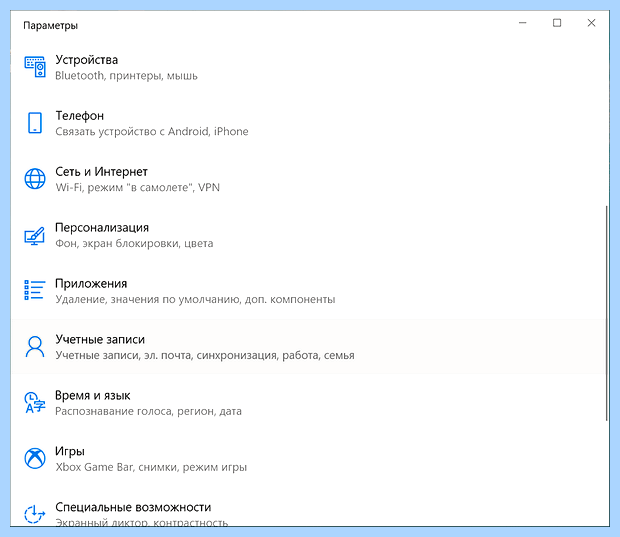Open the Специальные возможности accessibility icon

tap(35, 514)
